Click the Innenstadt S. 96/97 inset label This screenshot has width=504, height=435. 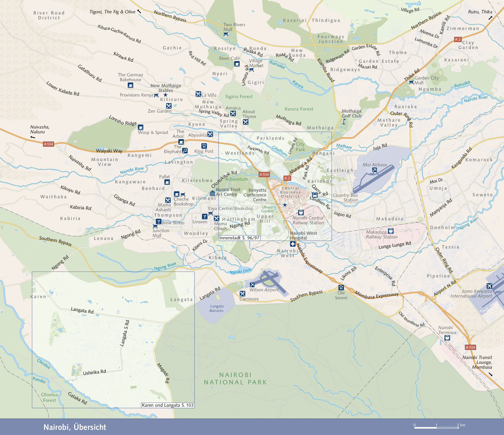239,238
